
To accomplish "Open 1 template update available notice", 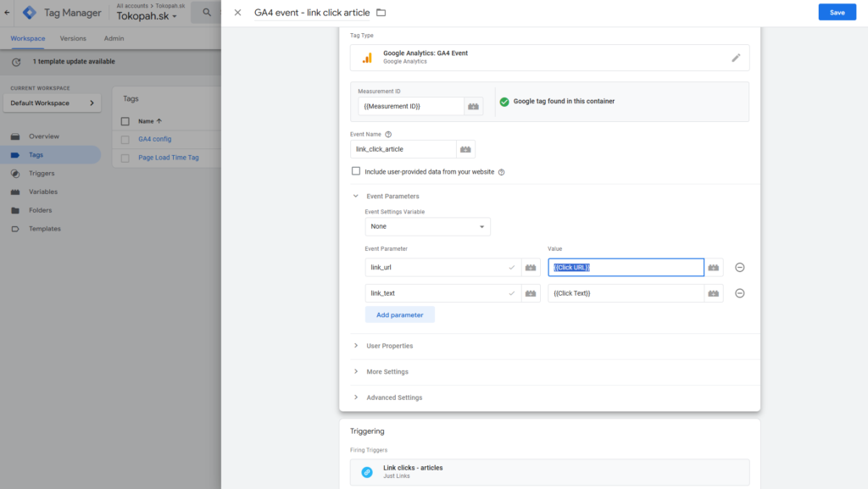I will (74, 61).
